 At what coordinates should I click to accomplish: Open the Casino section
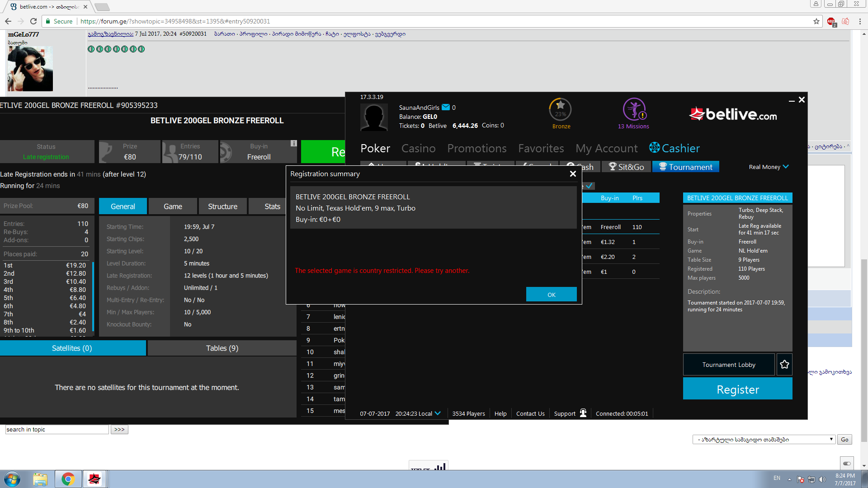418,148
